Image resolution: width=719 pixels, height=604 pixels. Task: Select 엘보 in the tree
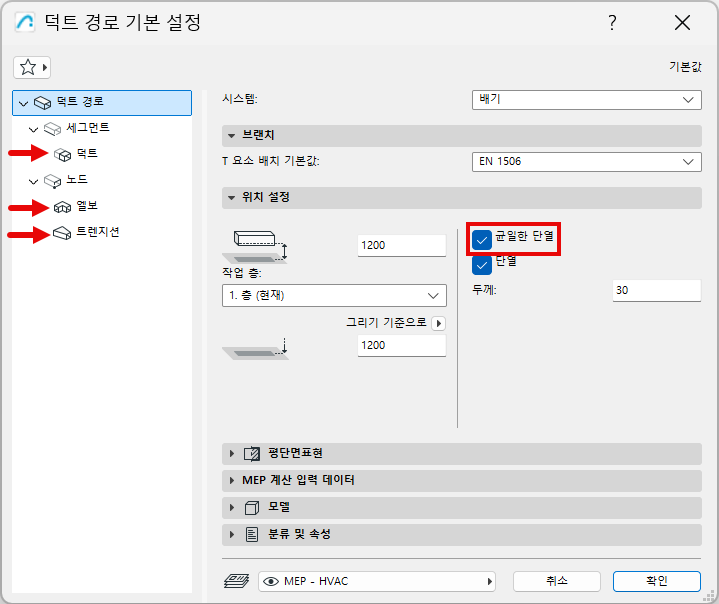87,206
